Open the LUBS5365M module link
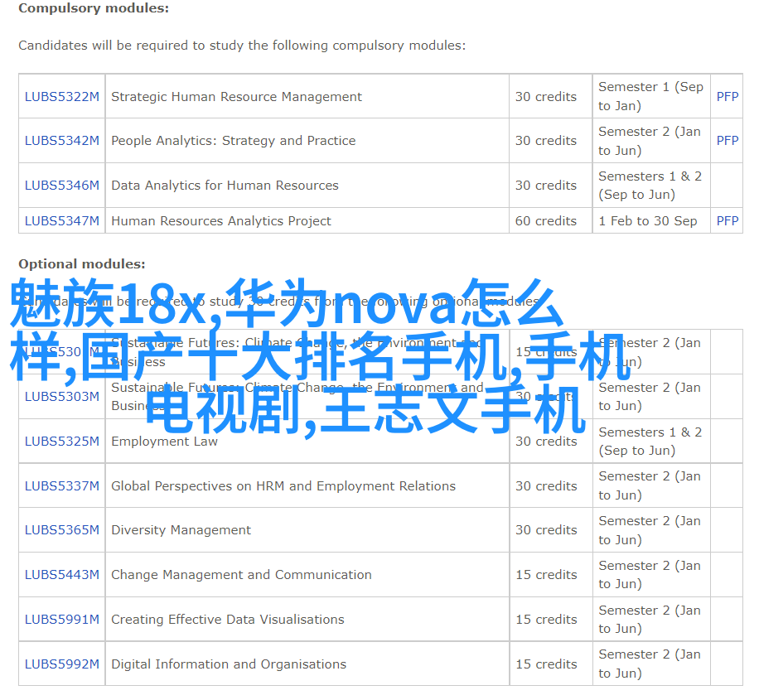The image size is (759, 700). [x=62, y=530]
